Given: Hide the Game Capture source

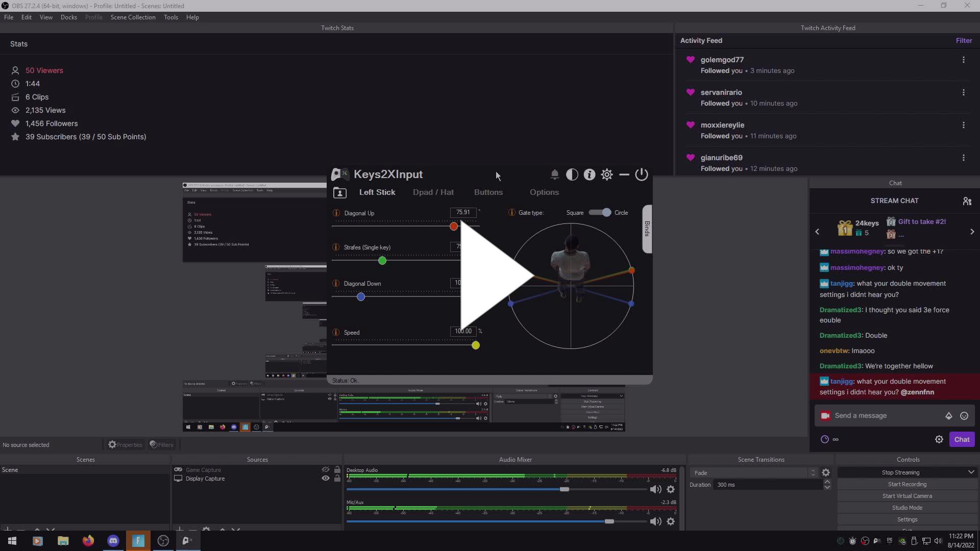Looking at the screenshot, I should tap(325, 469).
